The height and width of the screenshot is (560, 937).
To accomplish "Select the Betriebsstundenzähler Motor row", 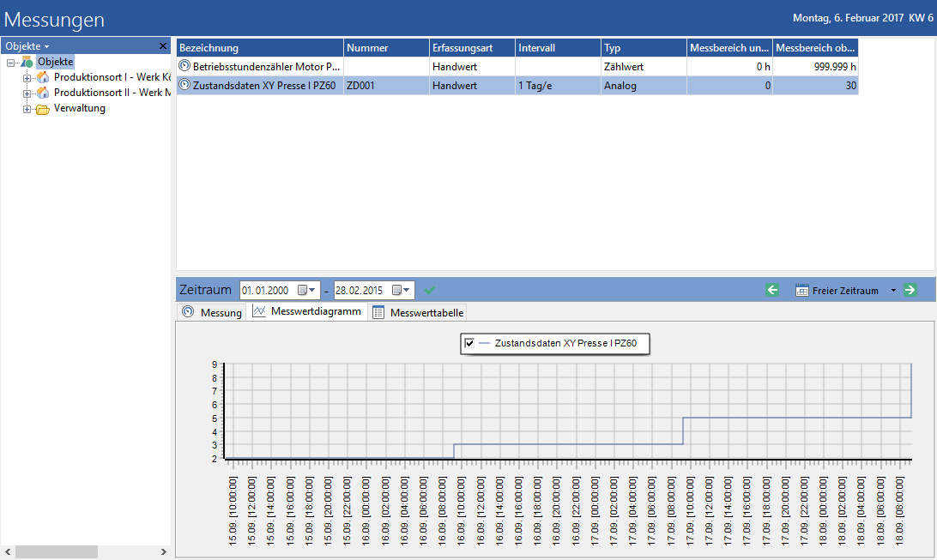I will (517, 66).
